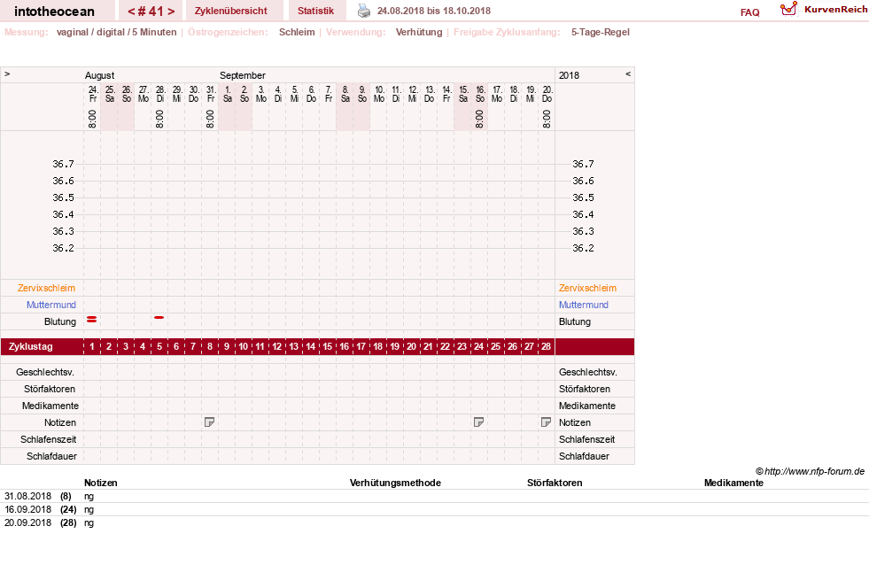Image resolution: width=869 pixels, height=588 pixels.
Task: Click the bleeding marker on 24 August
Action: coord(92,319)
